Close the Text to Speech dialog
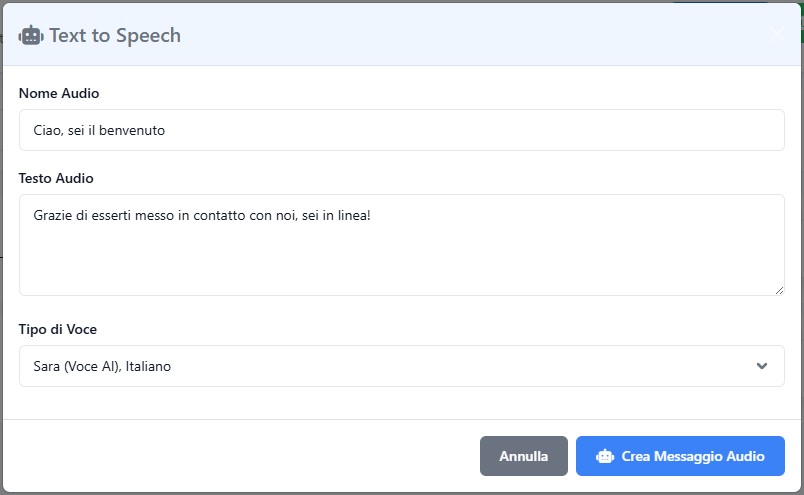The height and width of the screenshot is (495, 804). click(779, 33)
